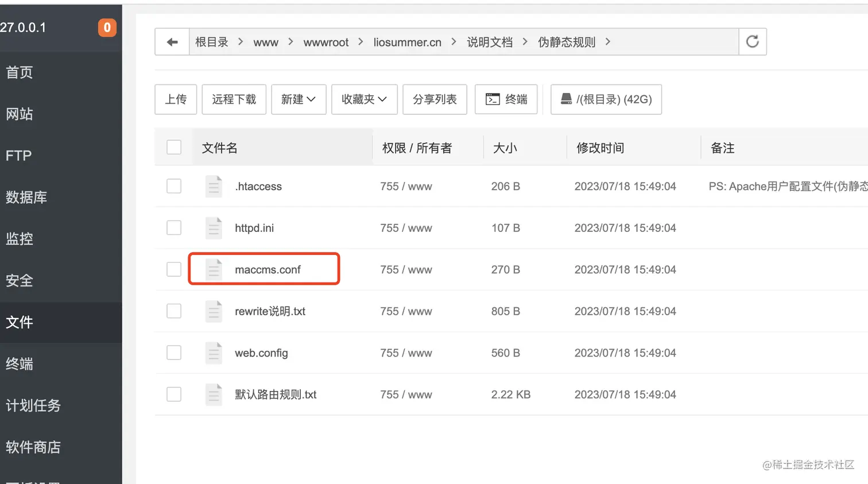Click the PS: Apache用户配置文件 remark

point(788,187)
